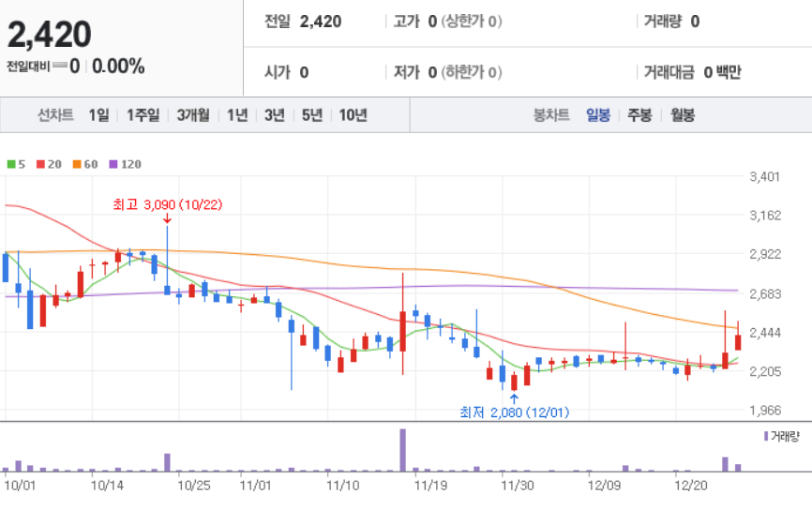The height and width of the screenshot is (509, 812).
Task: Click the orange 60-day moving average swatch
Action: (x=77, y=164)
